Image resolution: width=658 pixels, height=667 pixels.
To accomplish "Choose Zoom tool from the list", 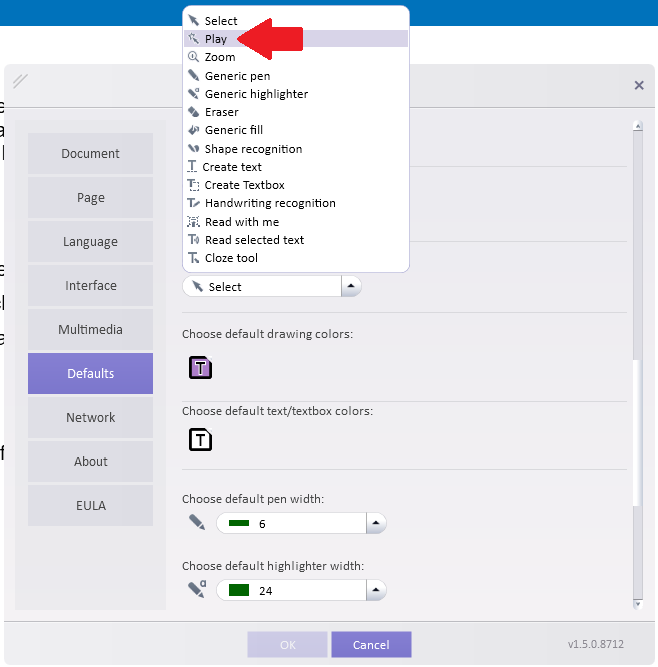I will [x=220, y=57].
